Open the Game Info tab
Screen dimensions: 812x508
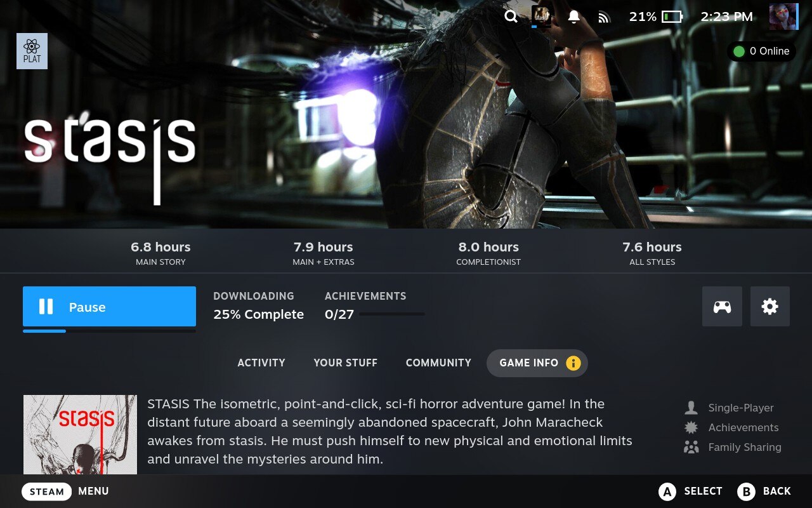(537, 363)
